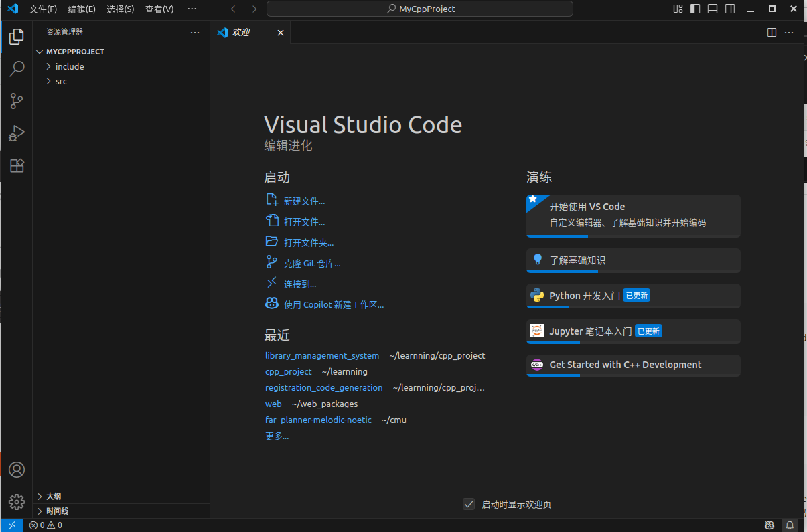Viewport: 807px width, 532px height.
Task: Open the 文件(F) menu
Action: click(x=43, y=9)
